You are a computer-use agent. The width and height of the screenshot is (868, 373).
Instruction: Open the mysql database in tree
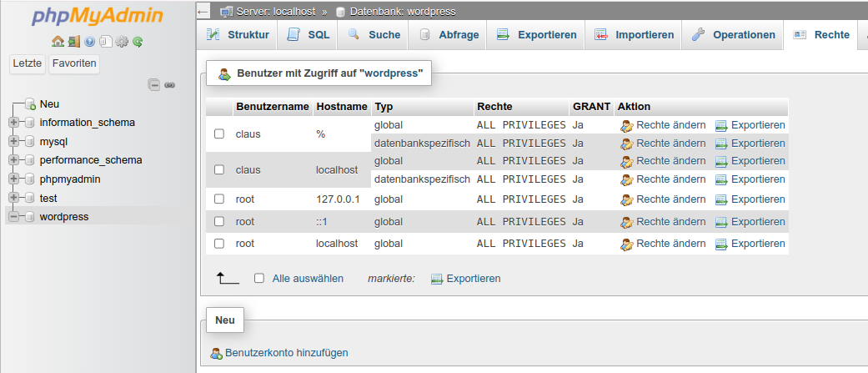point(53,141)
